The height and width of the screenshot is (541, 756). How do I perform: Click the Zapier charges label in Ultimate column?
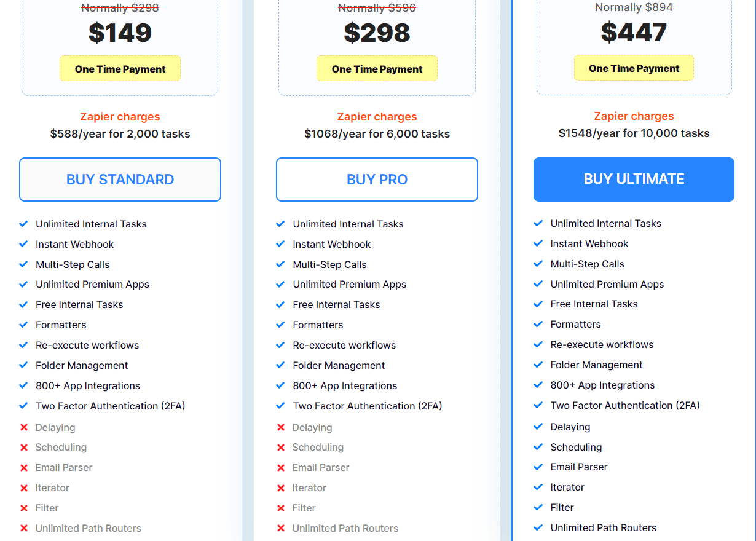click(x=634, y=116)
